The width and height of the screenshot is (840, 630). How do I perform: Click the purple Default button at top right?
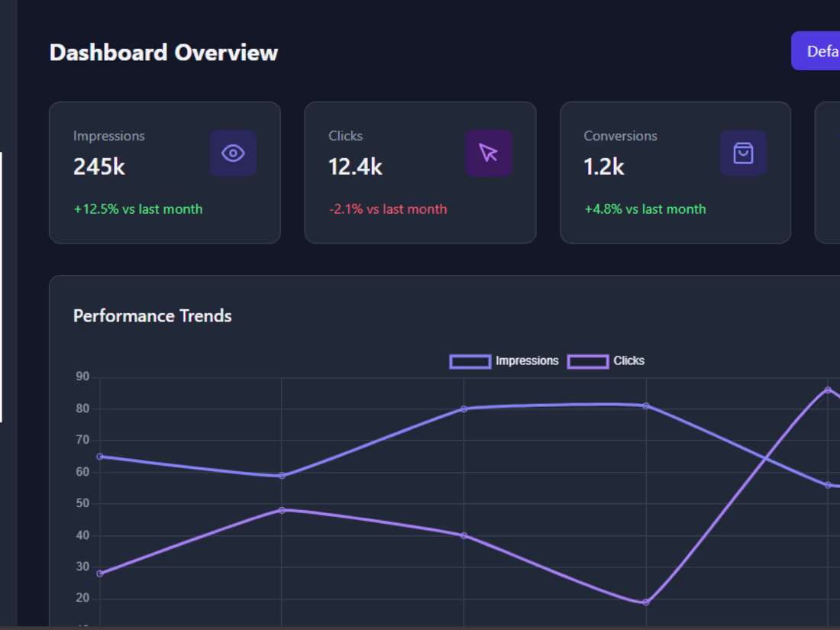(816, 51)
